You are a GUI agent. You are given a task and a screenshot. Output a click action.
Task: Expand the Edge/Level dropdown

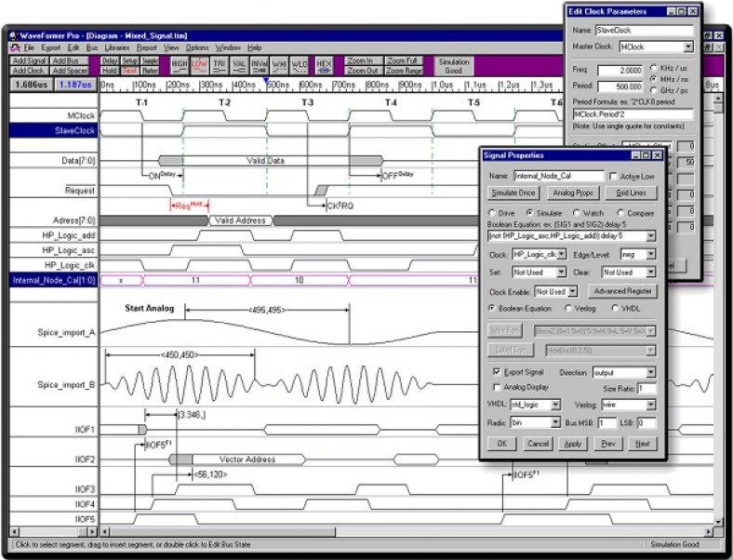[651, 254]
